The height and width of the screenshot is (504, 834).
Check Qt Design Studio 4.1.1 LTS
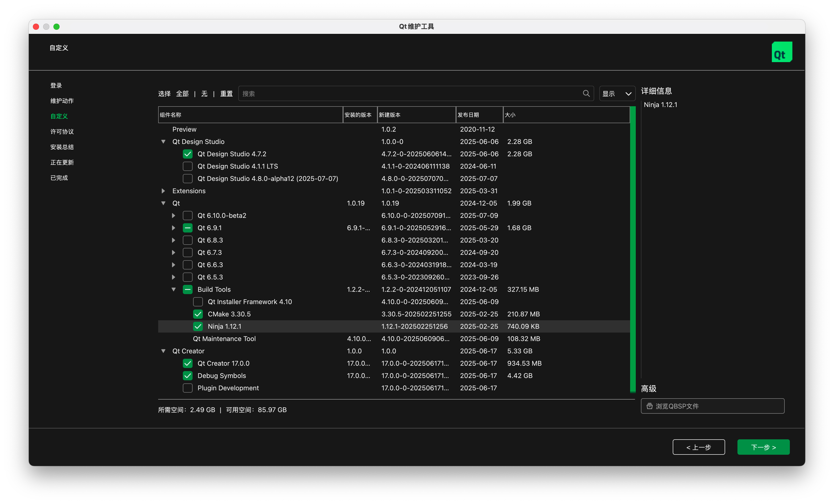(x=187, y=166)
